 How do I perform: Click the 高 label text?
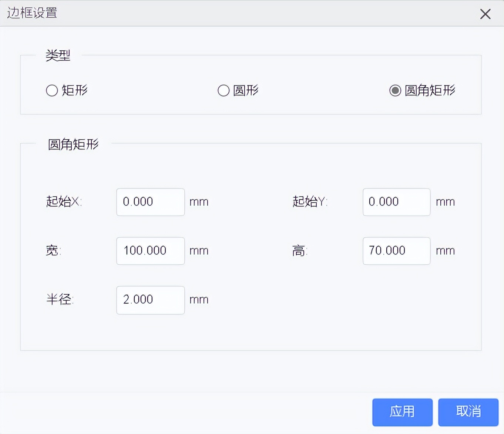point(298,251)
